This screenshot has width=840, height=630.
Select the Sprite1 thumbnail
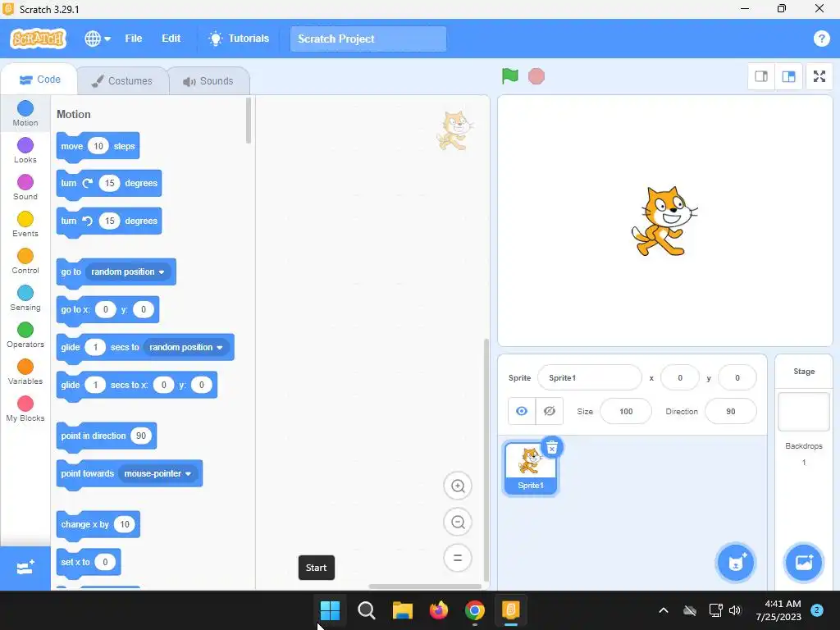[x=531, y=468]
